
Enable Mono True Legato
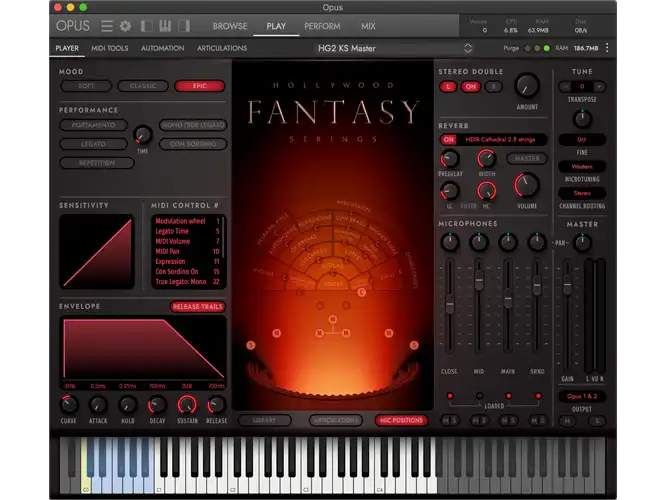point(193,125)
